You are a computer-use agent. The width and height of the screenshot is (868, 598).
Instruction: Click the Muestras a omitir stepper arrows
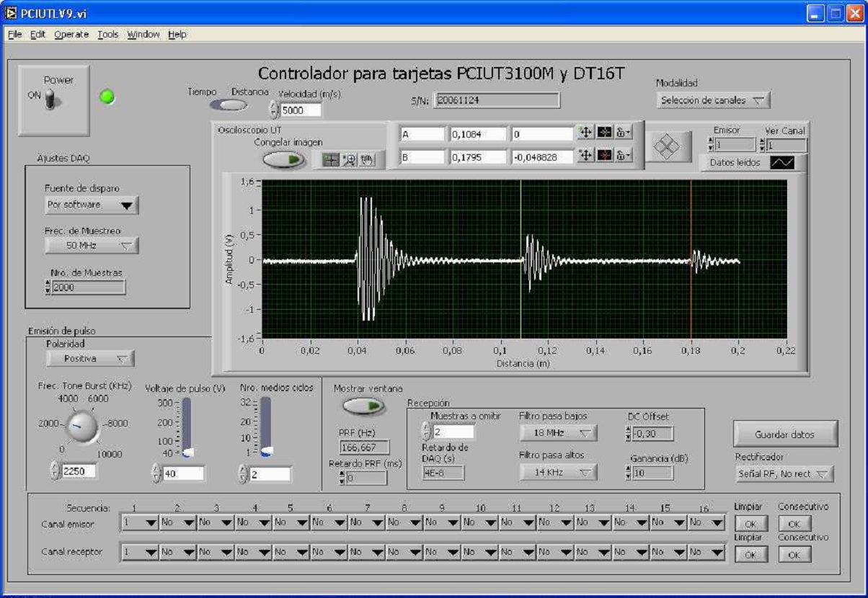point(426,431)
